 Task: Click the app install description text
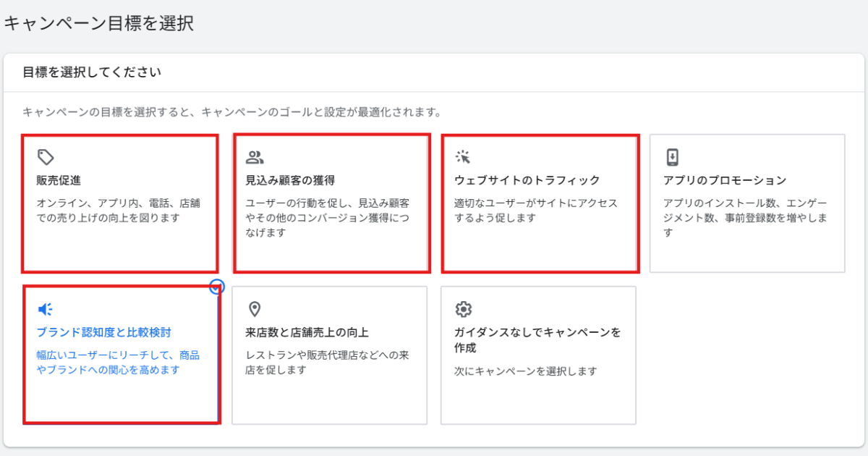745,218
